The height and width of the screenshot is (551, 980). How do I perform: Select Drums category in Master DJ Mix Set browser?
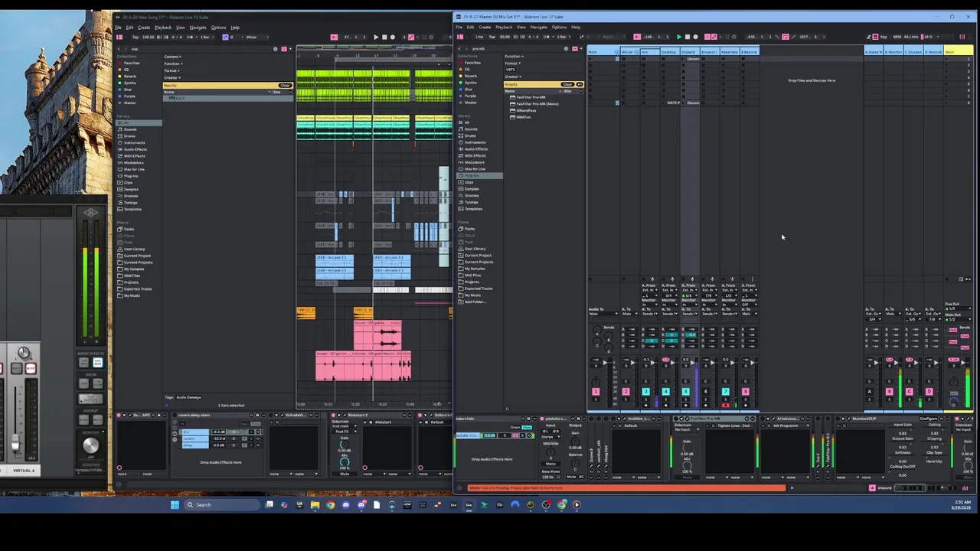point(471,136)
